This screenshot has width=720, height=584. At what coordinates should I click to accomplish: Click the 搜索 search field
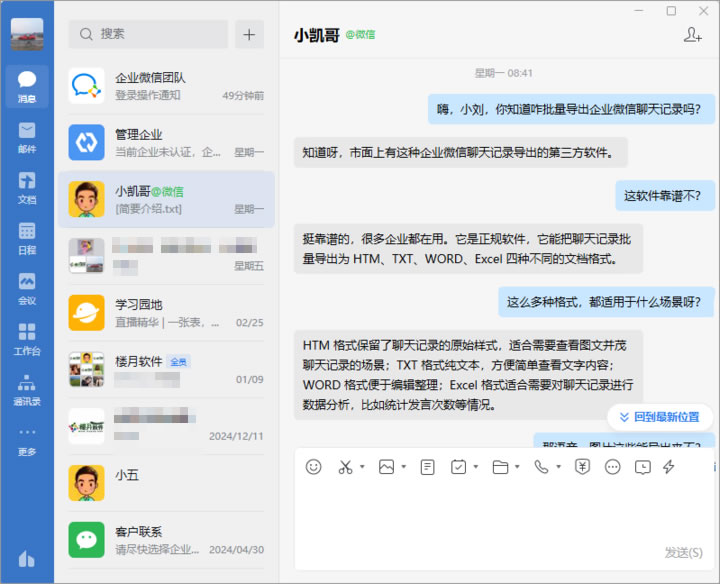coord(148,34)
